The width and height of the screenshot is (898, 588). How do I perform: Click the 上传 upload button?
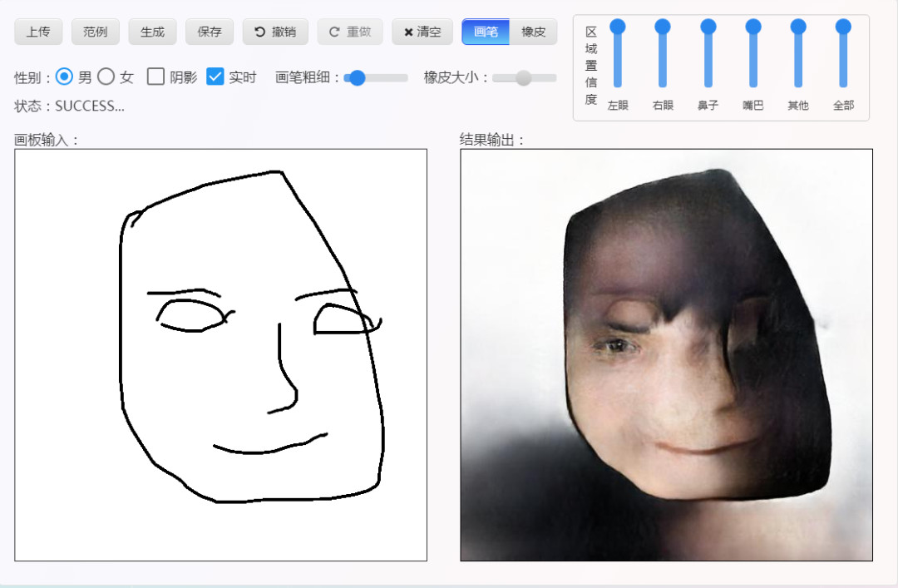pos(38,32)
